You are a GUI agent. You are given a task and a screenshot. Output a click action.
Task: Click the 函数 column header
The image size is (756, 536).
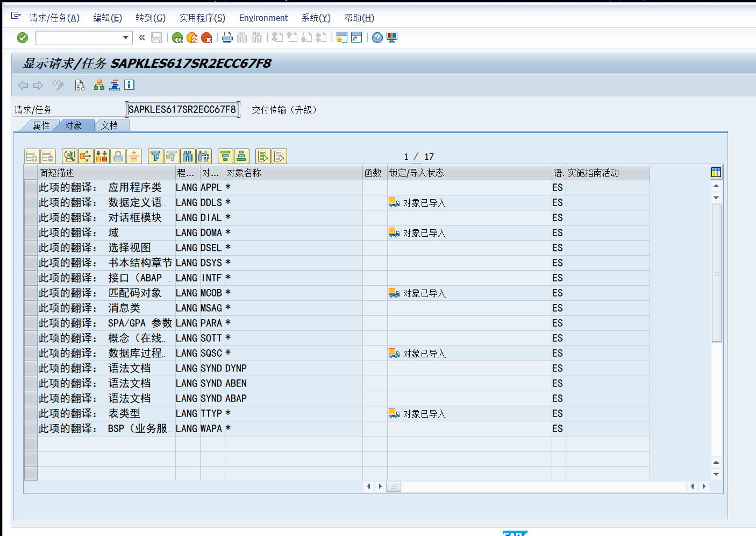[375, 173]
